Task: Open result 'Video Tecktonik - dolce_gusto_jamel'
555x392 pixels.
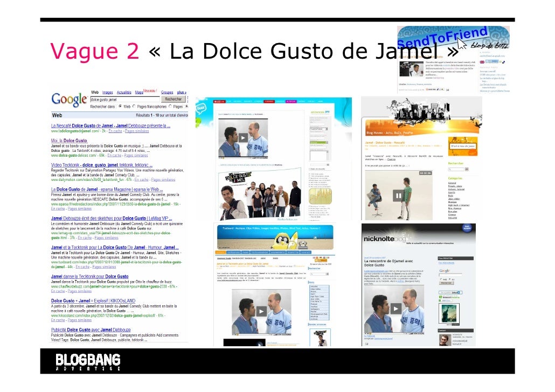Action: [102, 165]
